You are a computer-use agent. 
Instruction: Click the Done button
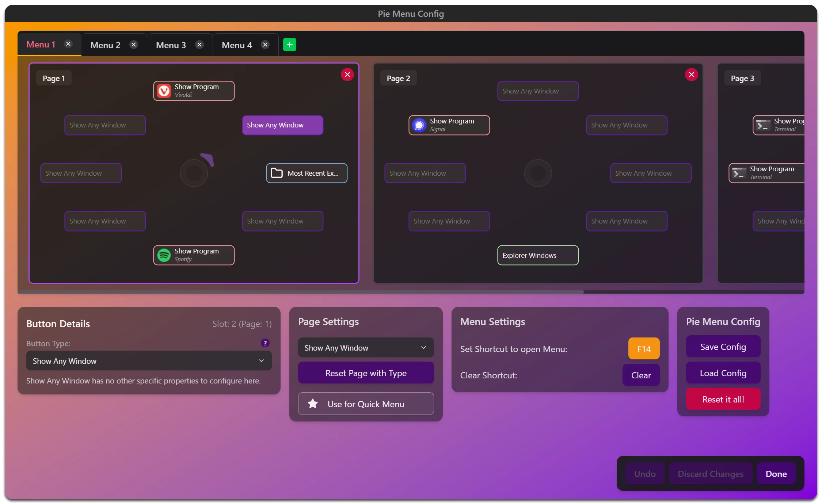(776, 474)
